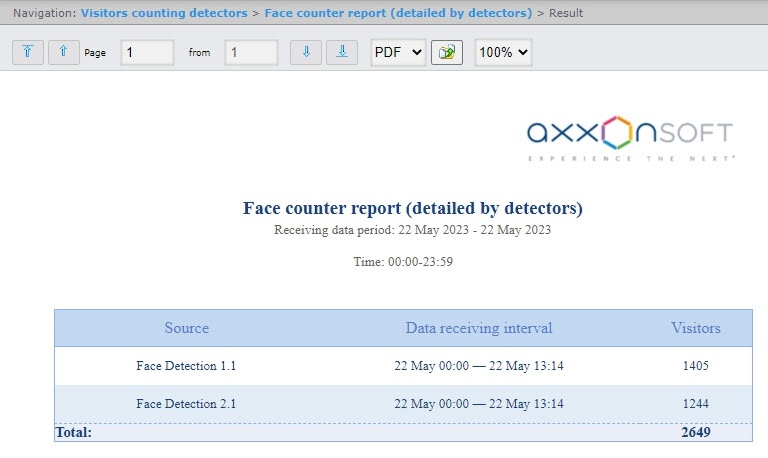Click the current page number field
Viewport: 768px width, 458px height.
click(x=147, y=53)
